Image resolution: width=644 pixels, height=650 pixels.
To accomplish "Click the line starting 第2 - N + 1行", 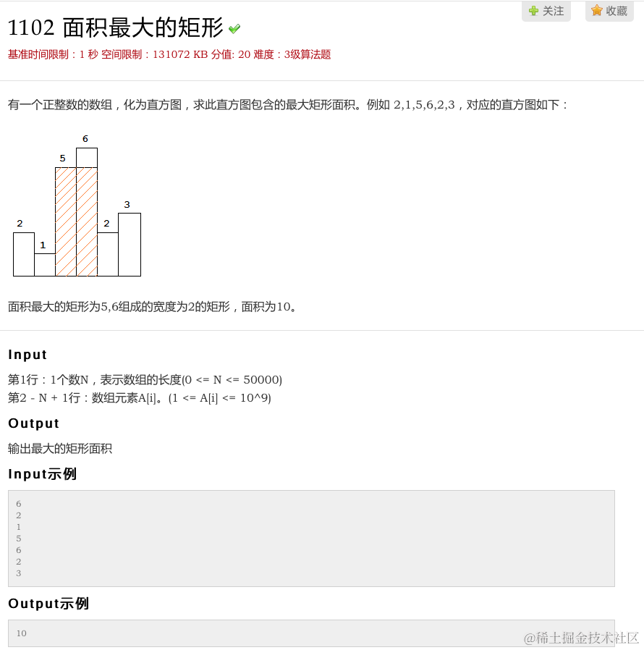I will pos(139,398).
